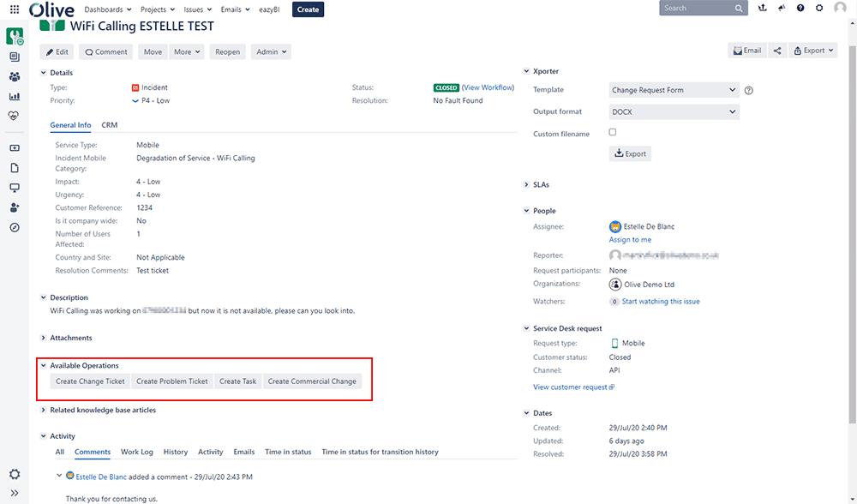Open the user profile avatar
This screenshot has height=504, width=857.
click(x=840, y=9)
